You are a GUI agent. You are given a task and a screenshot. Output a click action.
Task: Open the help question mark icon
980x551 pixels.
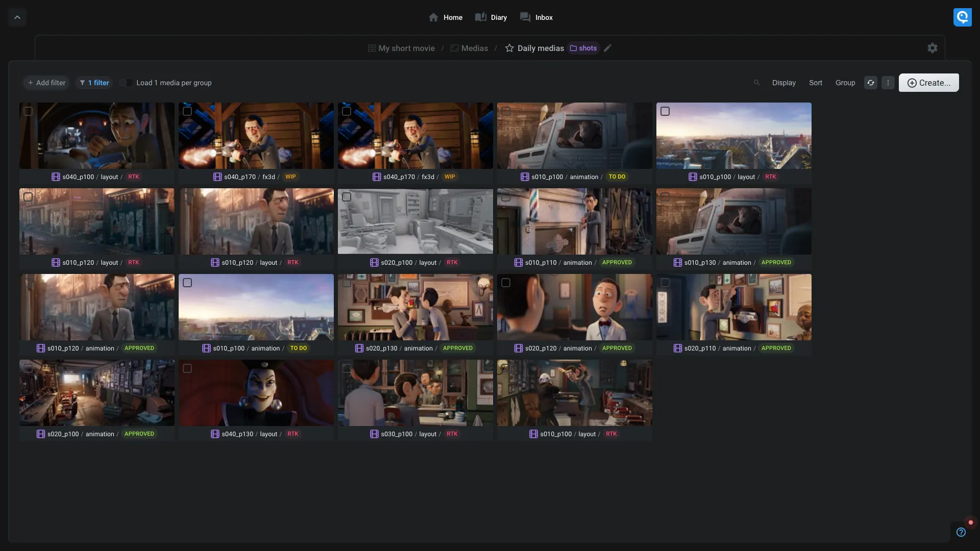961,532
